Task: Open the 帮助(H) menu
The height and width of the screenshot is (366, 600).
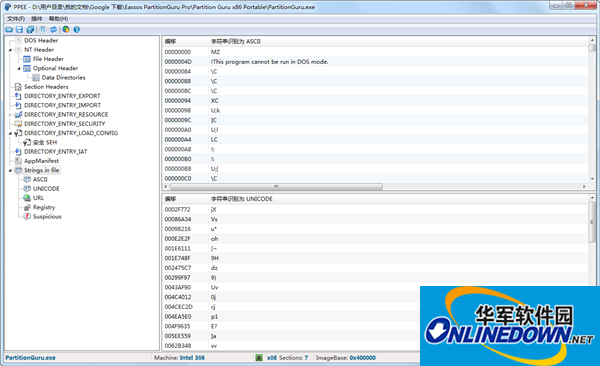Action: (59, 19)
